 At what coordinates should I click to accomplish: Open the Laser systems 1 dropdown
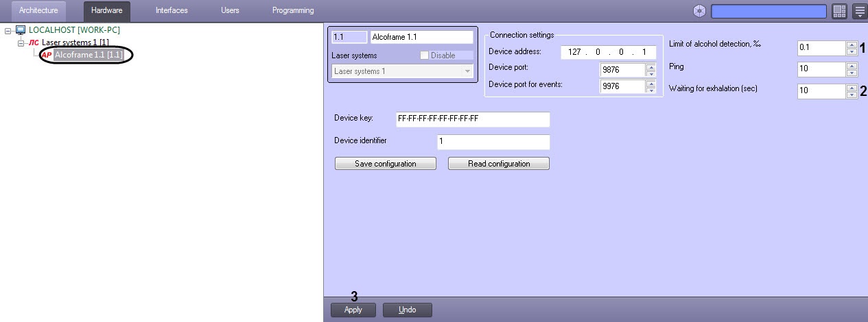coord(402,71)
